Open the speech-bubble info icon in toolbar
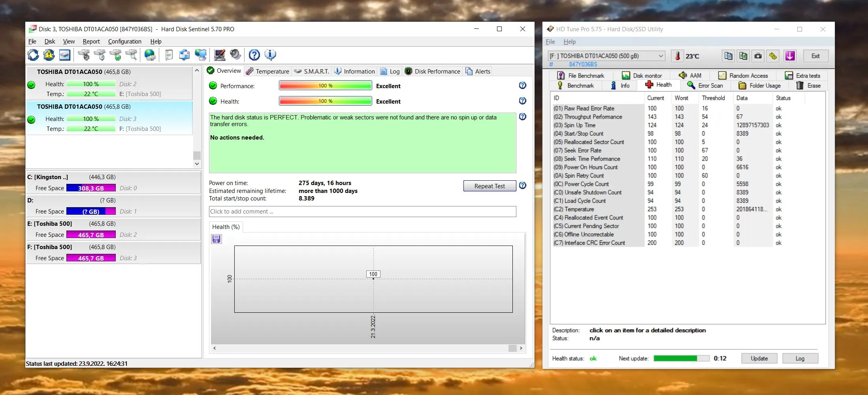This screenshot has height=395, width=868. pyautogui.click(x=270, y=55)
